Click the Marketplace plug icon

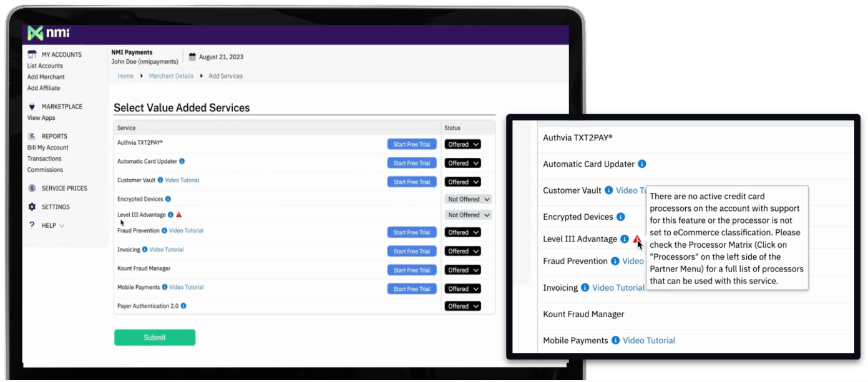click(32, 106)
